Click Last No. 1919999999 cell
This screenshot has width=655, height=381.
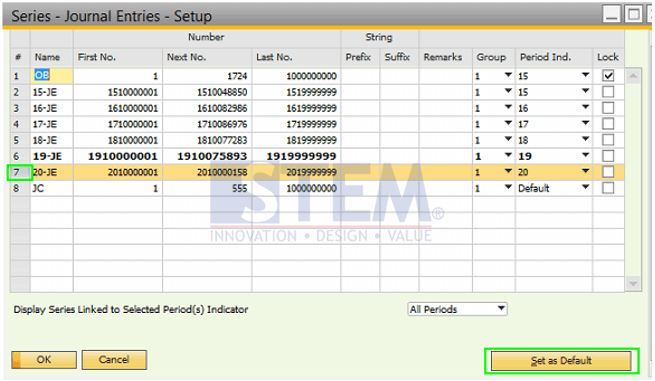click(x=297, y=156)
